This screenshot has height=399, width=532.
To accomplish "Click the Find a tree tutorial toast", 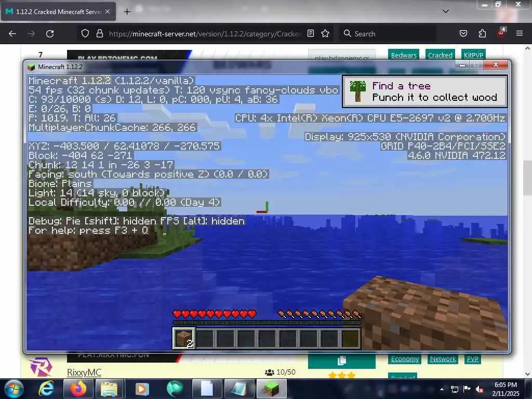I will pos(425,91).
